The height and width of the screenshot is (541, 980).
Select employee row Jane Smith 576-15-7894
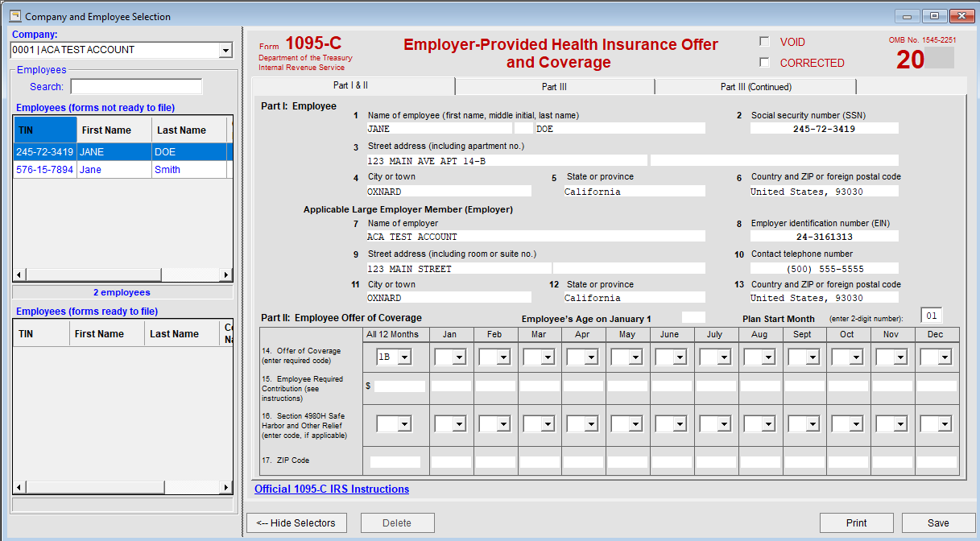[122, 169]
